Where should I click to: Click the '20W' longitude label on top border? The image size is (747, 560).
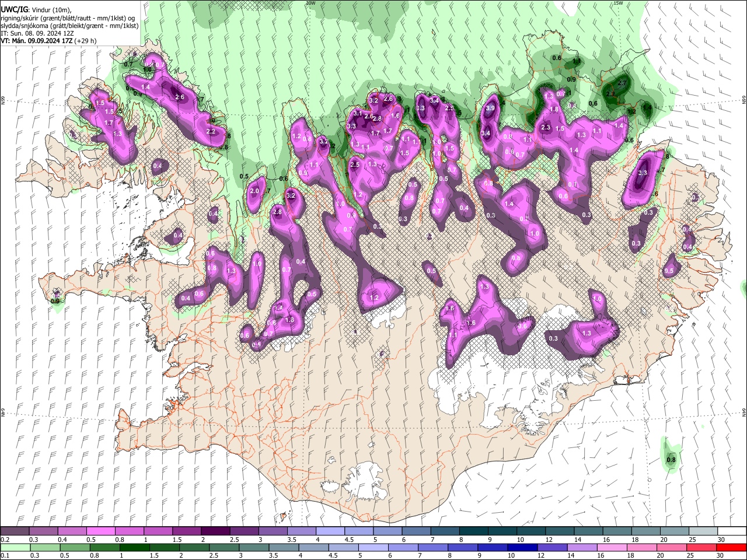point(310,3)
